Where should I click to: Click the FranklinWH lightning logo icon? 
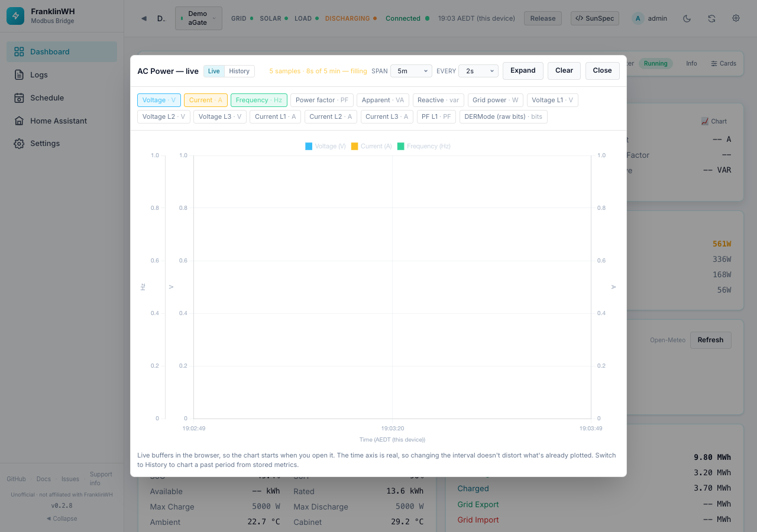pos(15,16)
